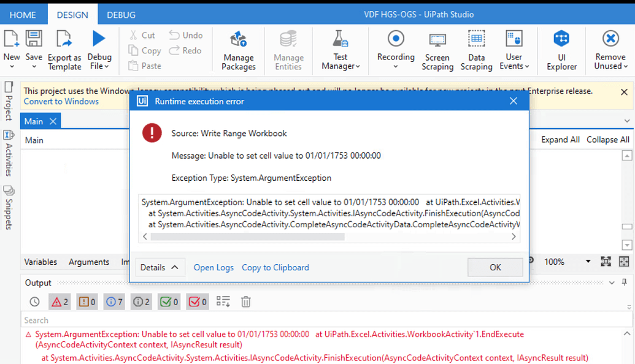Screen dimensions: 635x364
Task: Click the Output panel Search field
Action: [x=184, y=319]
